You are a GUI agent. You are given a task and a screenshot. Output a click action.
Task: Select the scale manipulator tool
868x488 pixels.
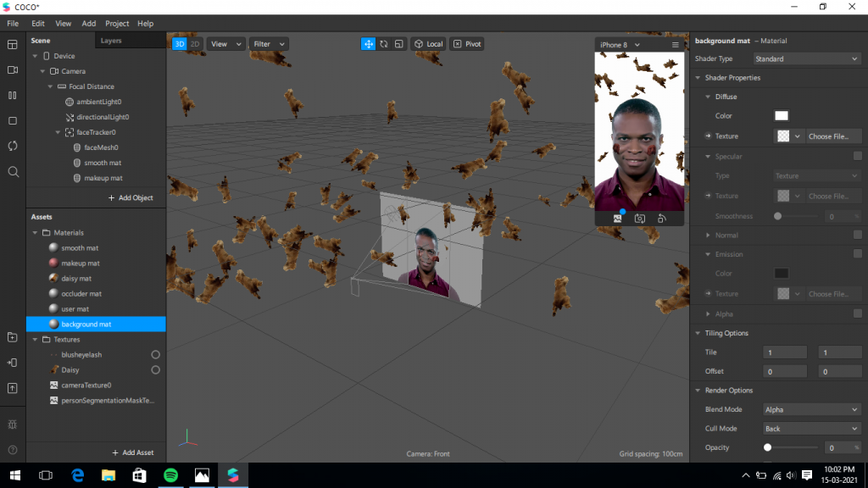(398, 44)
